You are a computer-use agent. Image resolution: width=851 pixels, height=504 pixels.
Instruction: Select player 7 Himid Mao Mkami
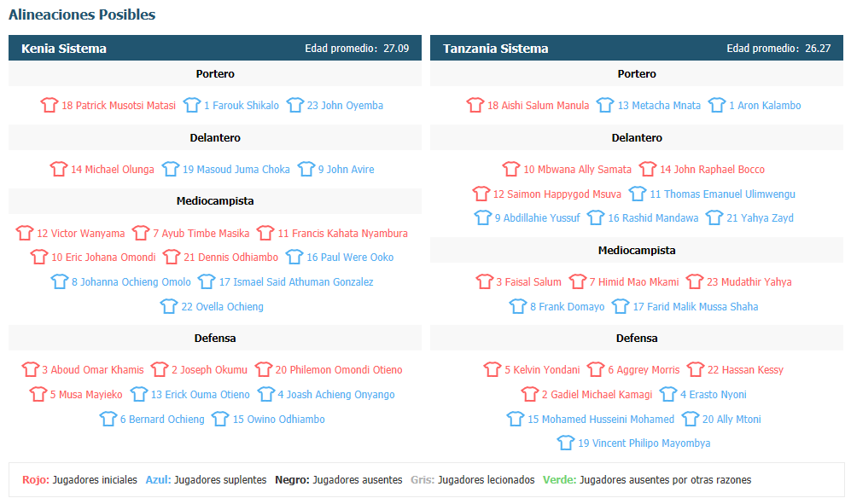click(634, 282)
